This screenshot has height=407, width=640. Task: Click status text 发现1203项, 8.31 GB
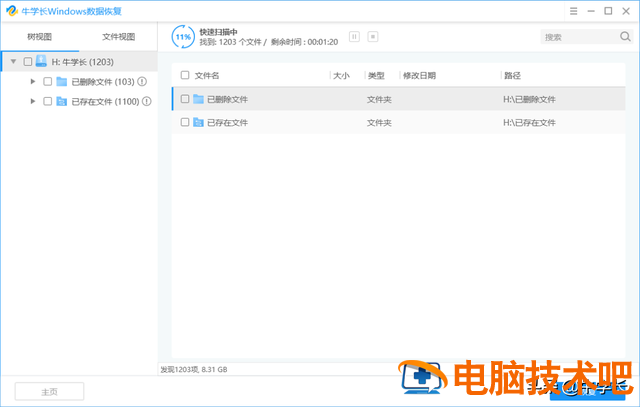click(x=194, y=369)
